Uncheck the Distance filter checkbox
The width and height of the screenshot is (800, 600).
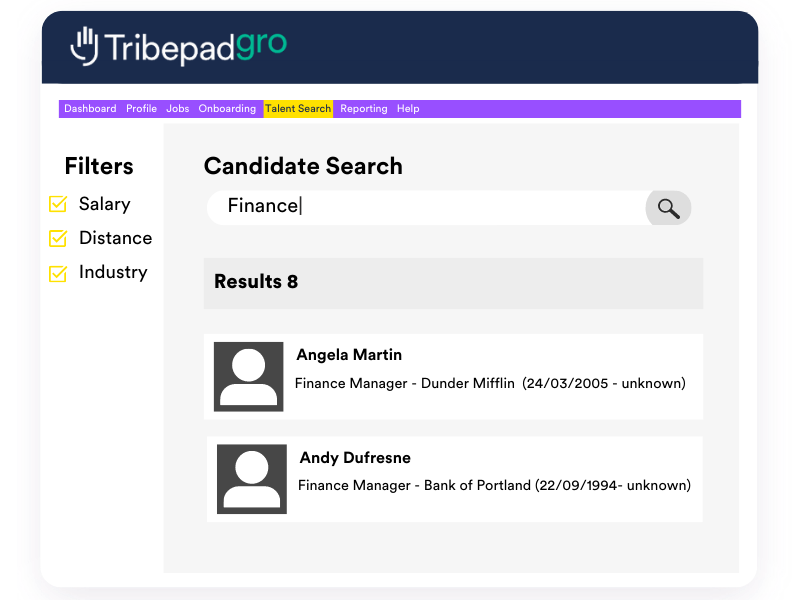[58, 239]
